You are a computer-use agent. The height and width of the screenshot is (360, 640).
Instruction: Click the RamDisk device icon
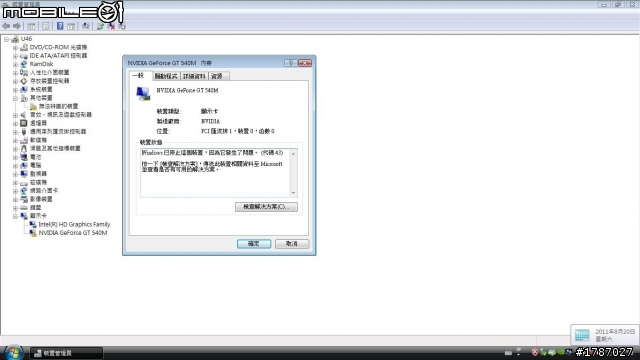[x=24, y=64]
